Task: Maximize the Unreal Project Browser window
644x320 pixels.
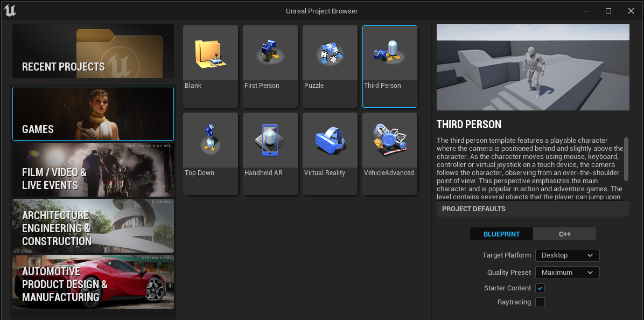Action: [608, 11]
